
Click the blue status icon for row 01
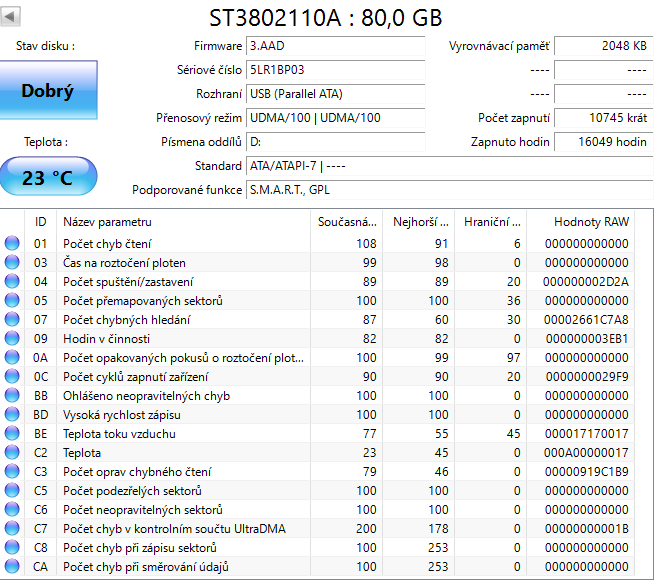click(x=12, y=244)
